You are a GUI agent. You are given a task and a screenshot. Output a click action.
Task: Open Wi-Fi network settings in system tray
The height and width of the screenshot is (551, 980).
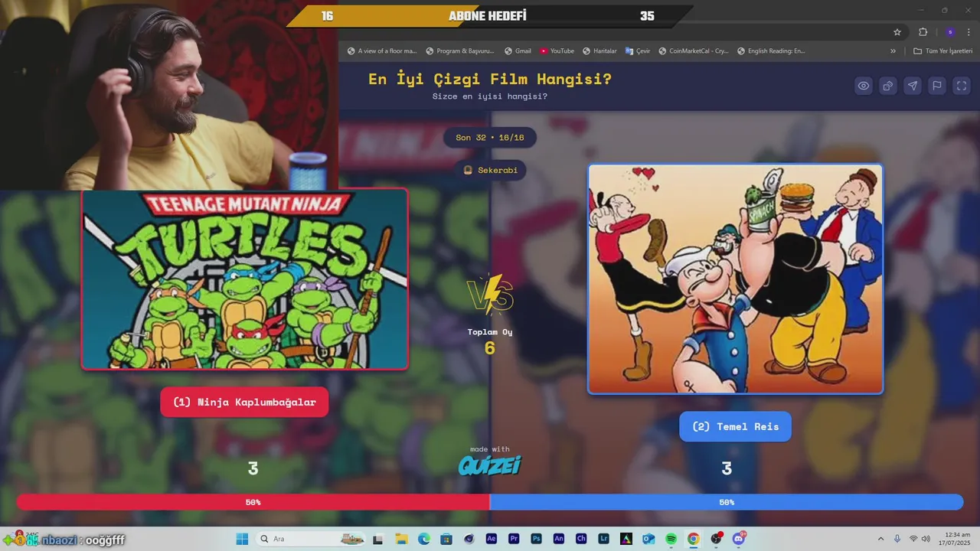(913, 539)
